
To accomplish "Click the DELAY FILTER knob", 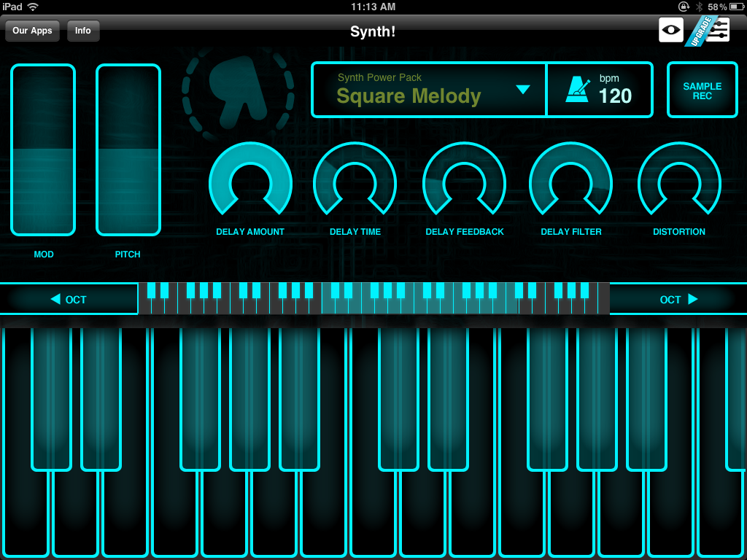I will pos(570,179).
